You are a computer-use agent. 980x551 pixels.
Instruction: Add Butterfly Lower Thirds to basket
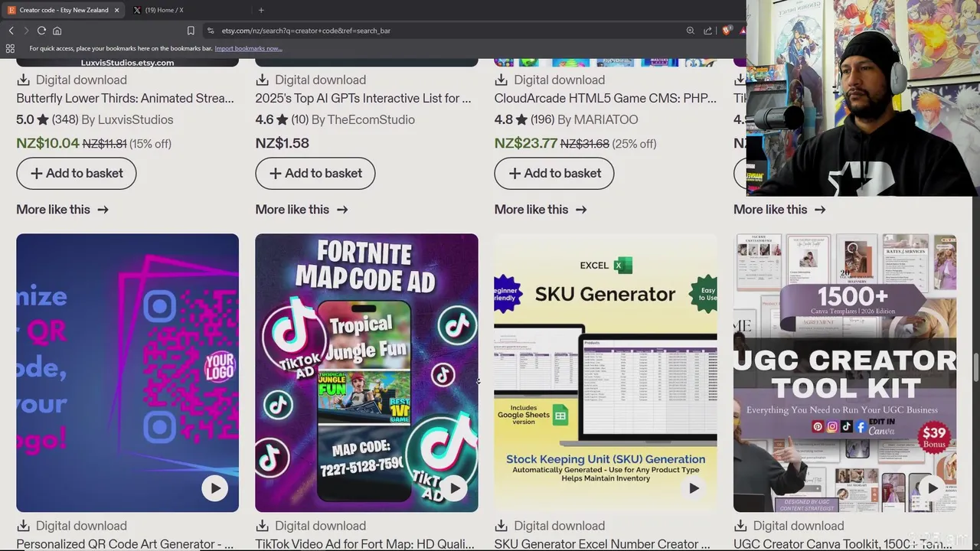point(77,173)
